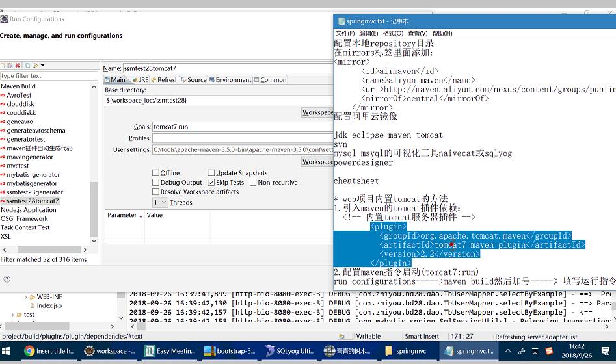Open Notepad 格式(O) menu

tap(393, 33)
